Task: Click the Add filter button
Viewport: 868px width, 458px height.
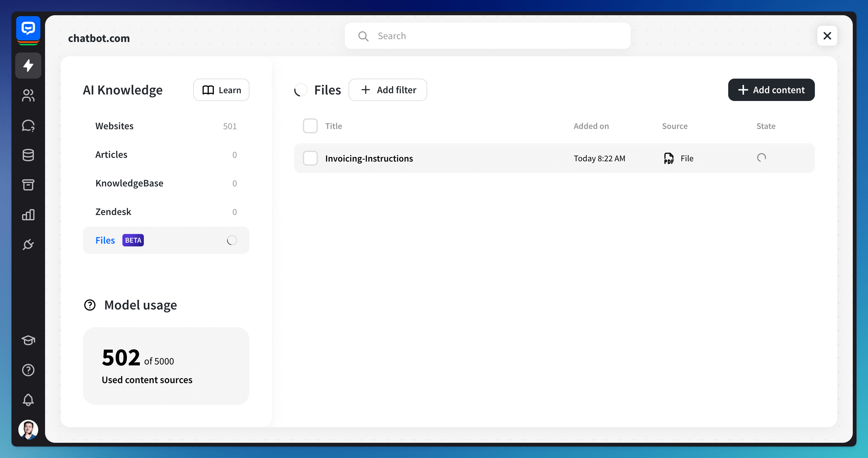Action: (x=388, y=90)
